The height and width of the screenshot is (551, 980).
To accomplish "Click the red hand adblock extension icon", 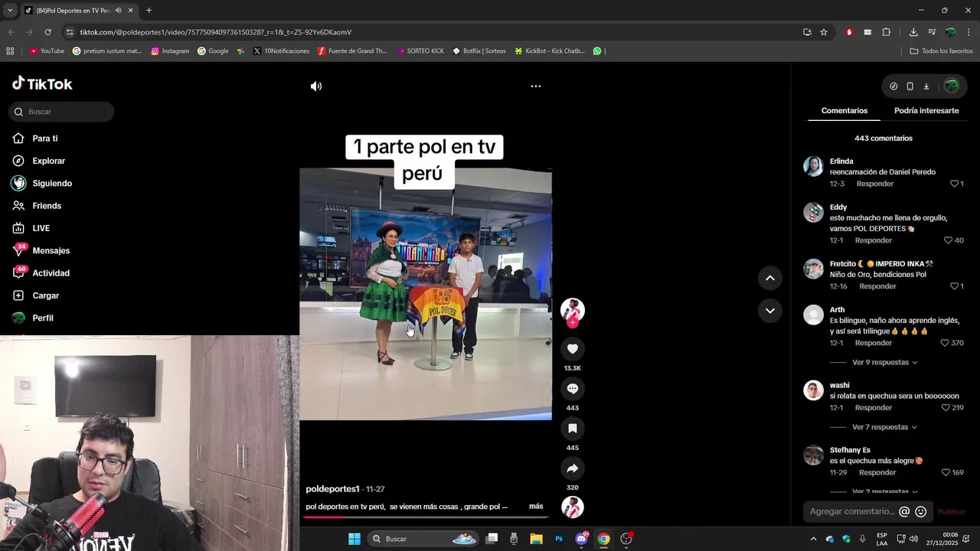I will tap(849, 32).
